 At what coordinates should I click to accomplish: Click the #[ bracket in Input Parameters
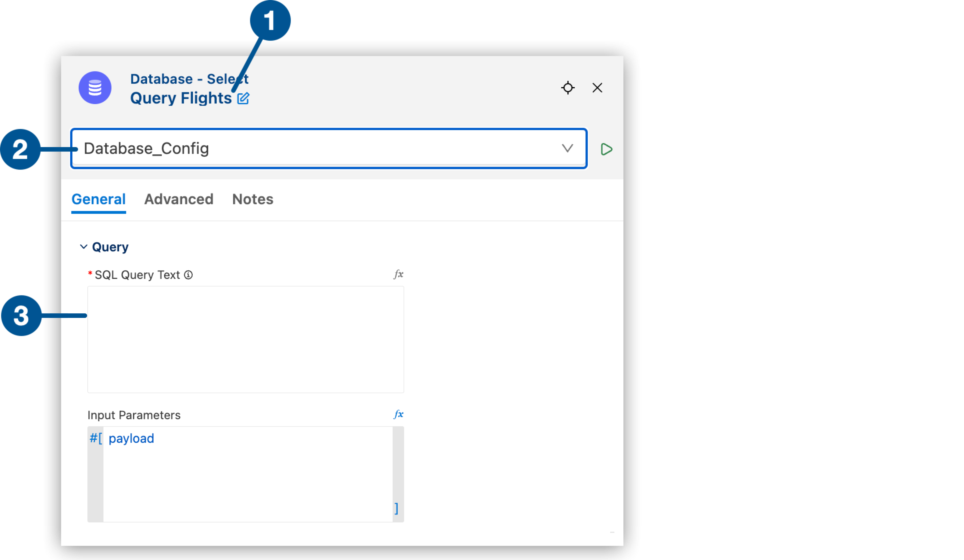click(x=95, y=438)
